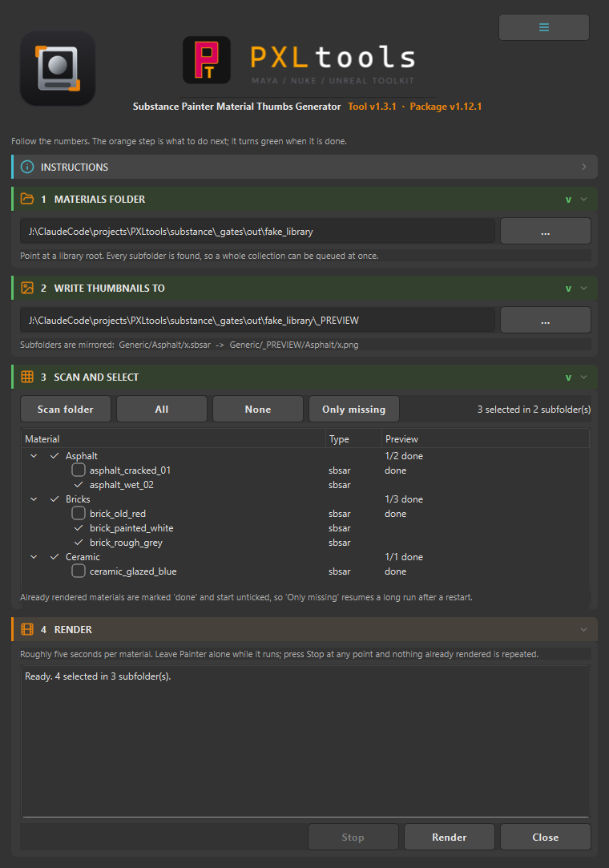This screenshot has width=609, height=868.
Task: Expand the Instructions section chevron
Action: tap(583, 167)
